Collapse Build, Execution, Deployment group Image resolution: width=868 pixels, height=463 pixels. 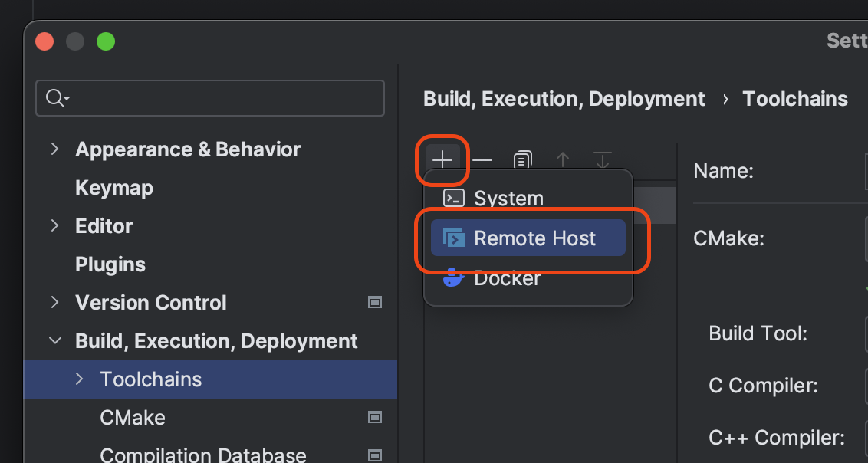54,341
